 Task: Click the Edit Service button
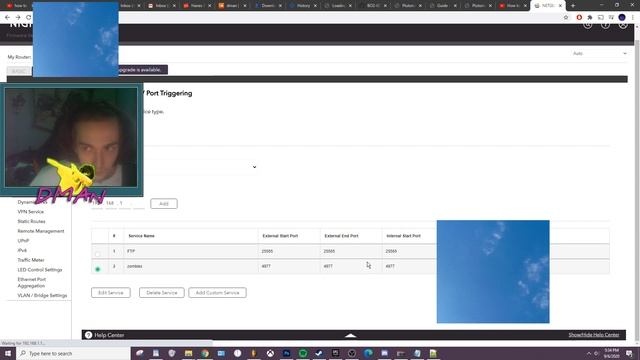point(111,293)
